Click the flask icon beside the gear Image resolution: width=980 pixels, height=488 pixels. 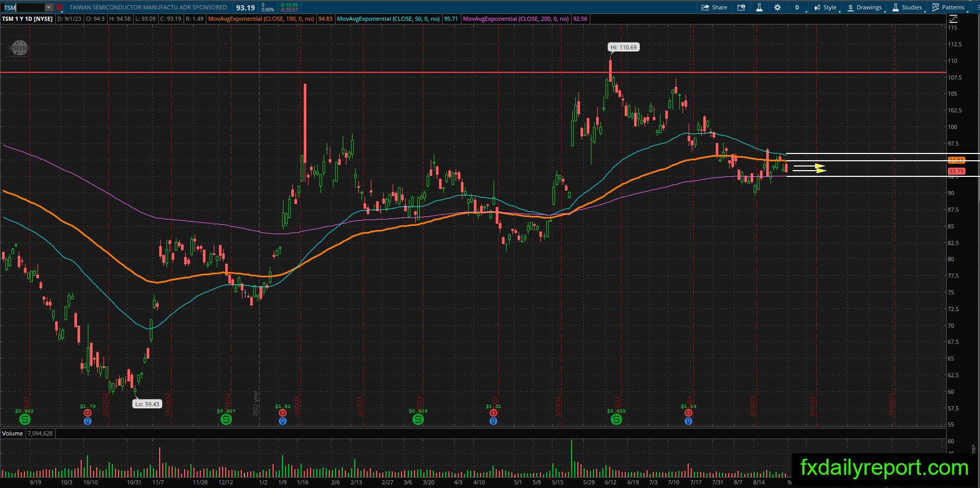click(x=759, y=7)
